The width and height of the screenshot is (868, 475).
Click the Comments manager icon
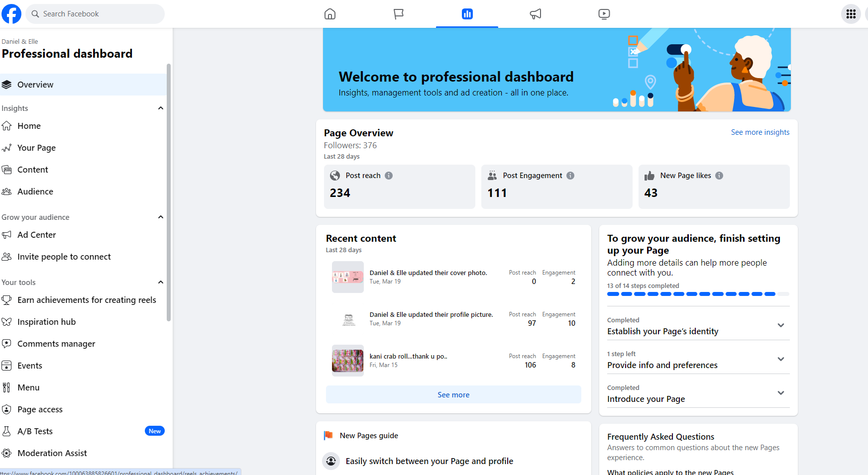6,344
